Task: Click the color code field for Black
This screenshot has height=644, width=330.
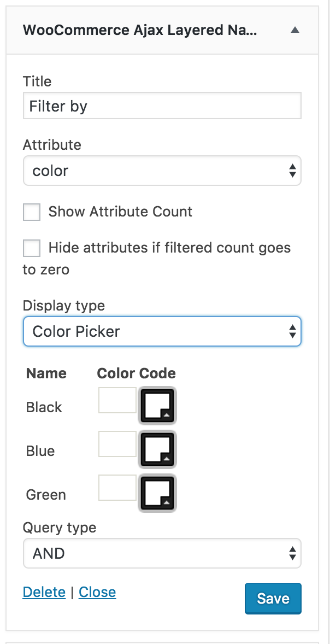Action: pos(117,400)
